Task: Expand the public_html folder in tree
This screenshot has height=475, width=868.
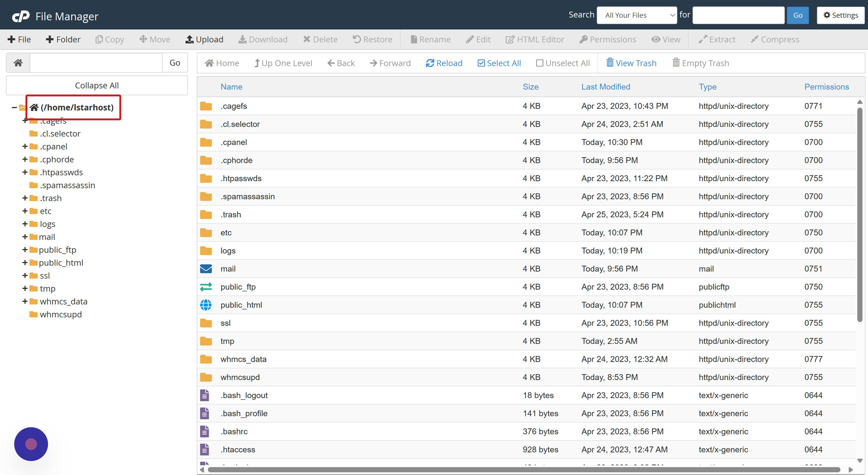Action: click(25, 263)
